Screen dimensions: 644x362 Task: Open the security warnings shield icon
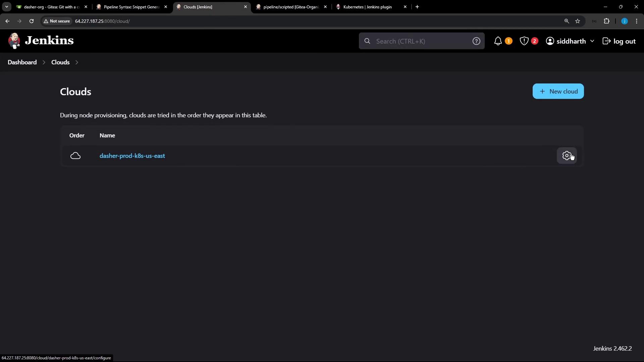(524, 41)
